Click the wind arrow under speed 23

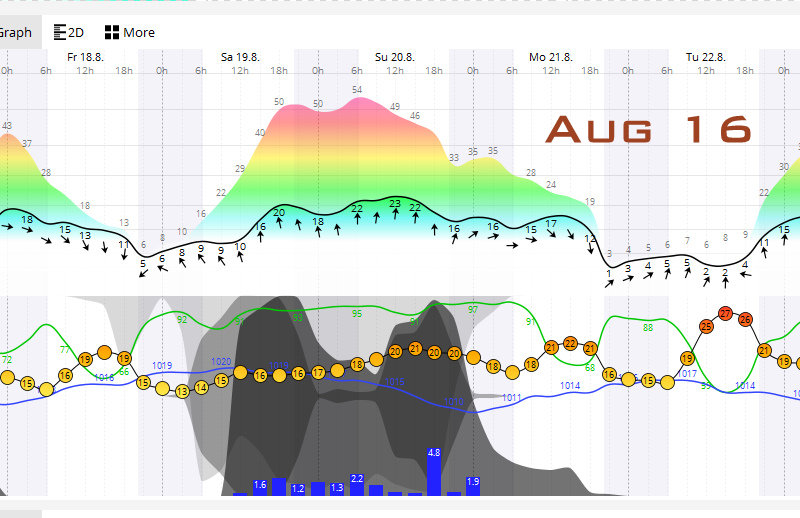pyautogui.click(x=396, y=216)
